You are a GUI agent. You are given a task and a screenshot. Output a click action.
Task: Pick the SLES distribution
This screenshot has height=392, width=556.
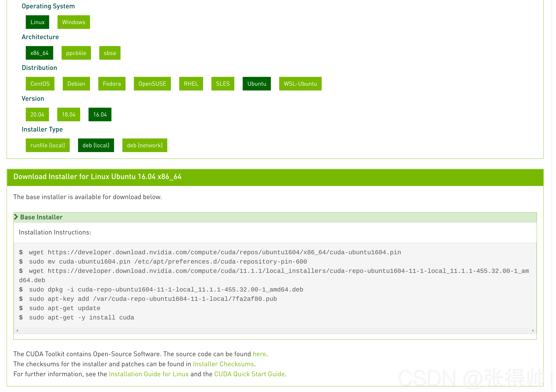coord(223,84)
